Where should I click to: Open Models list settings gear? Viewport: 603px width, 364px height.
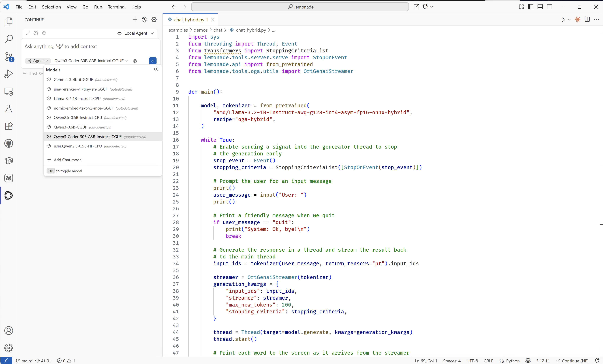tap(156, 69)
